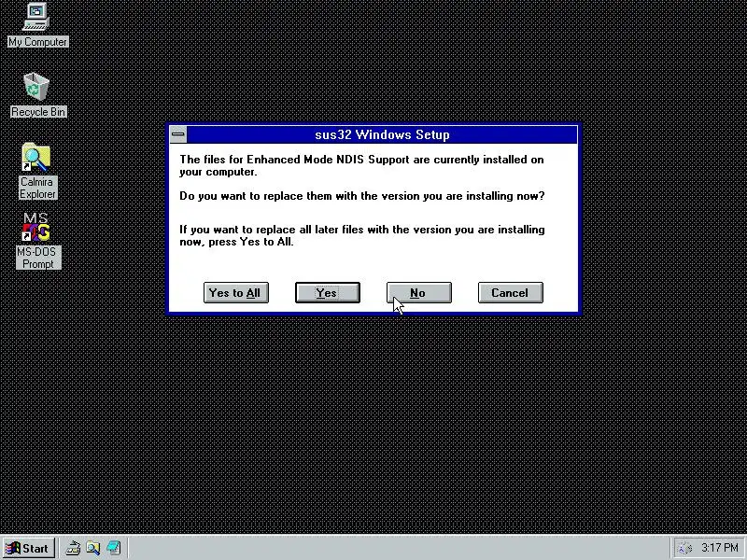Open the My Computer desktop icon
The width and height of the screenshot is (747, 560).
click(36, 17)
